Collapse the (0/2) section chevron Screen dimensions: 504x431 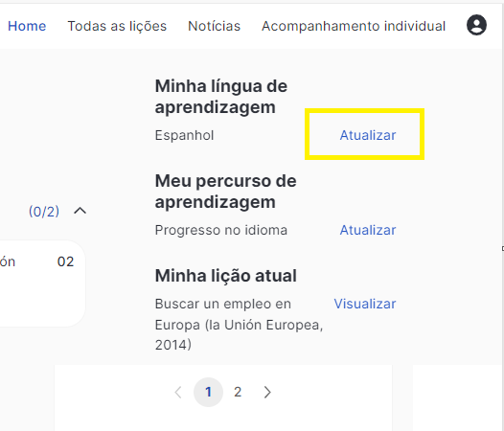(80, 211)
